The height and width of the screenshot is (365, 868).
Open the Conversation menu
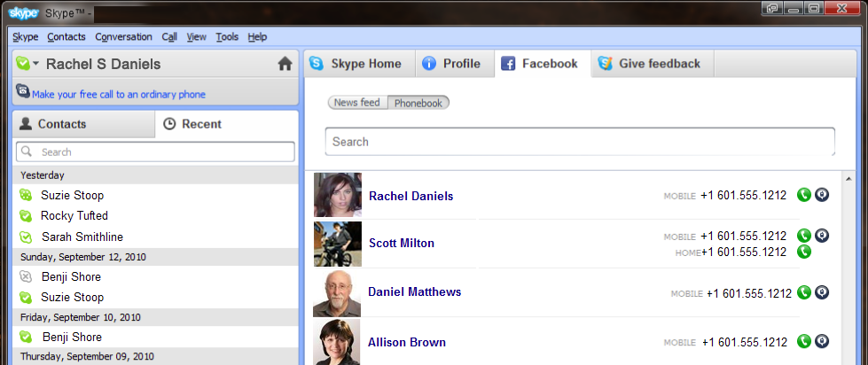pyautogui.click(x=123, y=37)
